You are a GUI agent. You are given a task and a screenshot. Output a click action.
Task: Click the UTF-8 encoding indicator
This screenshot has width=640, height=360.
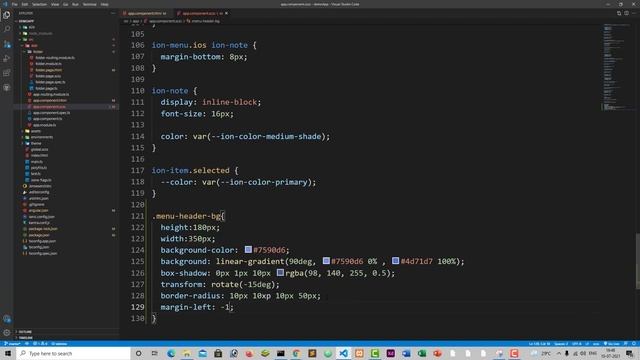click(577, 344)
